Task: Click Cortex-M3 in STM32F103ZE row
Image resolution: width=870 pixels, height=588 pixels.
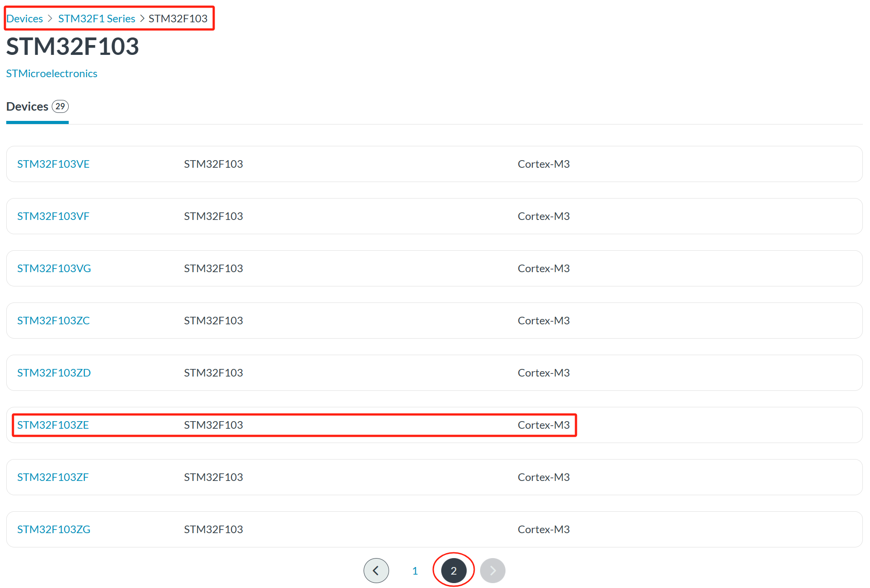Action: [x=543, y=425]
